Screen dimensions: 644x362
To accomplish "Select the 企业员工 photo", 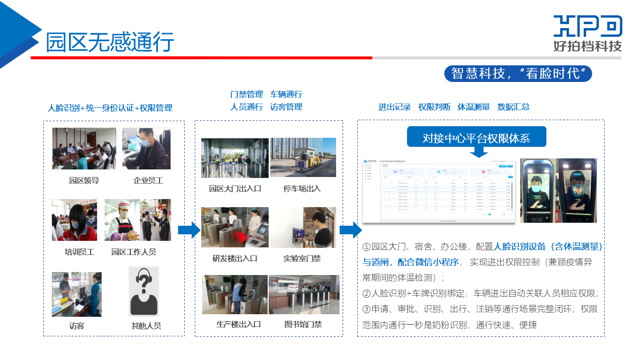I will 146,148.
